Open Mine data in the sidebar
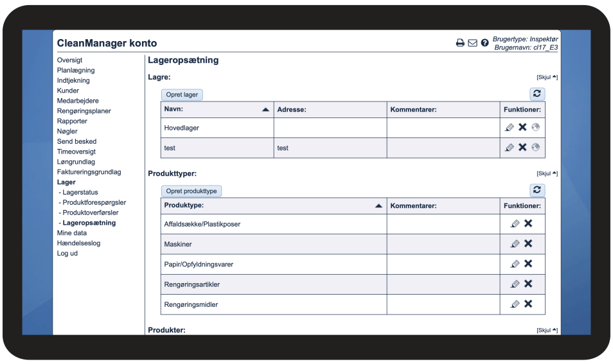613x364 pixels. 72,233
